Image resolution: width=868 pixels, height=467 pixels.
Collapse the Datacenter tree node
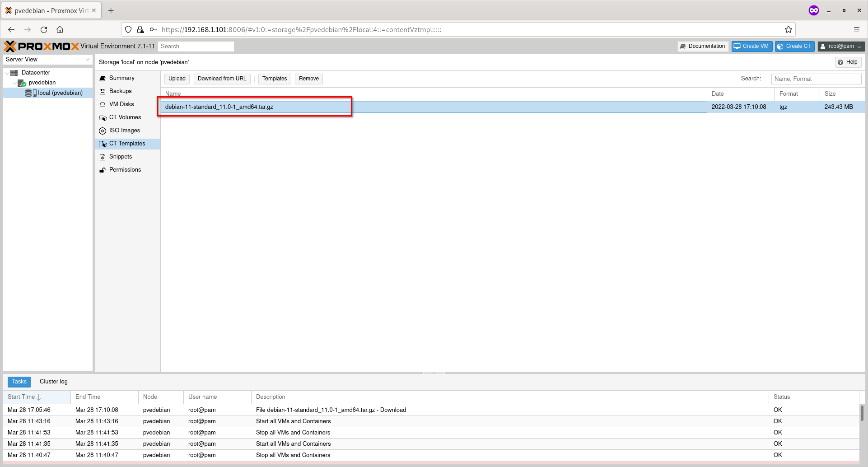pyautogui.click(x=7, y=73)
